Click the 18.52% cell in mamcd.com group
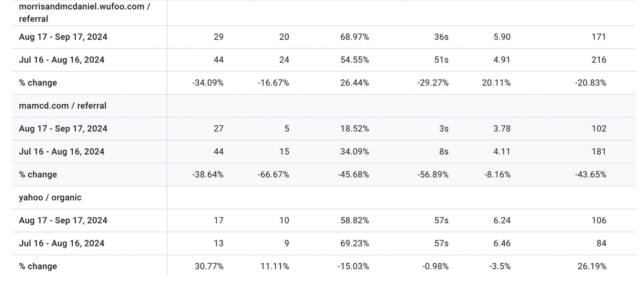 coord(355,129)
